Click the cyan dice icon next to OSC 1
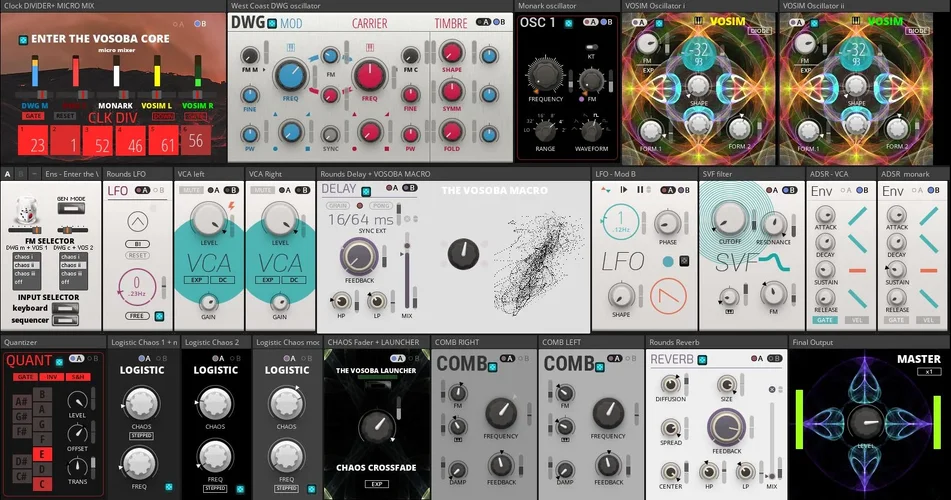 (568, 24)
